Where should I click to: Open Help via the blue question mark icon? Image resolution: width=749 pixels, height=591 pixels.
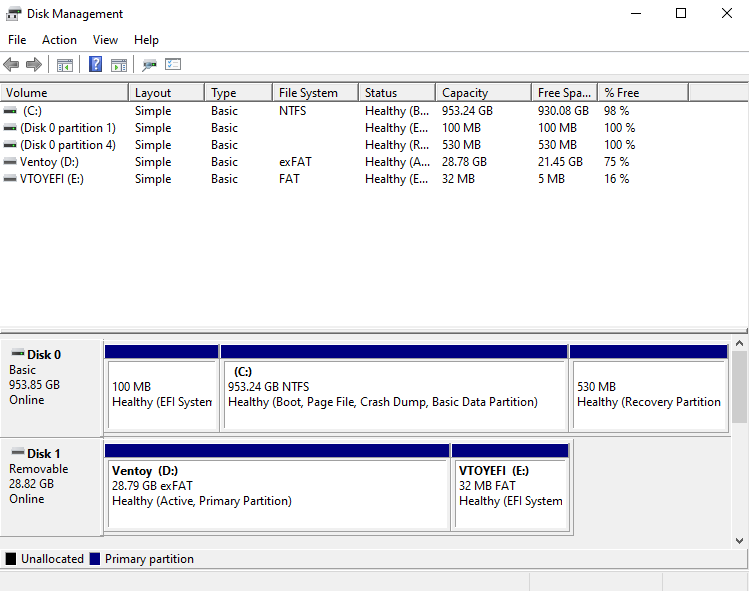tap(96, 65)
